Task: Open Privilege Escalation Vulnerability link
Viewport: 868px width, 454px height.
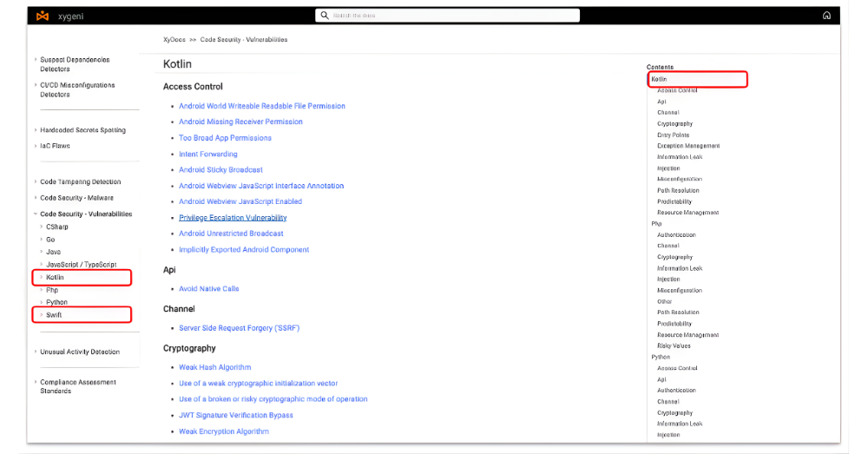Action: [x=233, y=218]
